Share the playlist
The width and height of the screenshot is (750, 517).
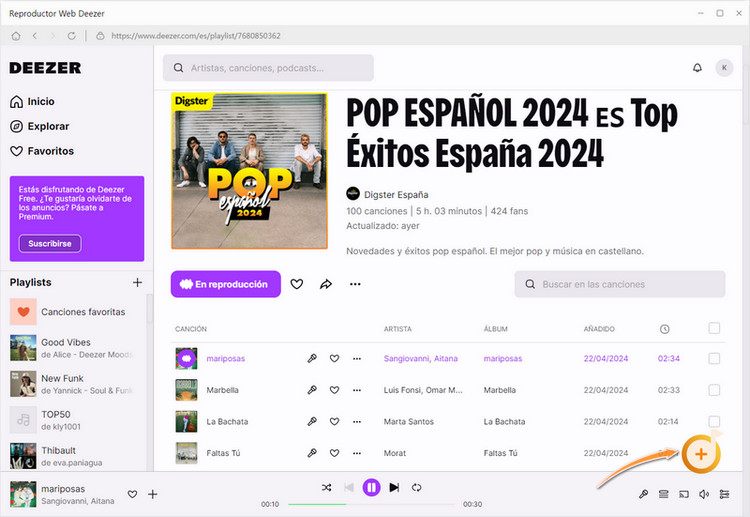click(x=326, y=284)
